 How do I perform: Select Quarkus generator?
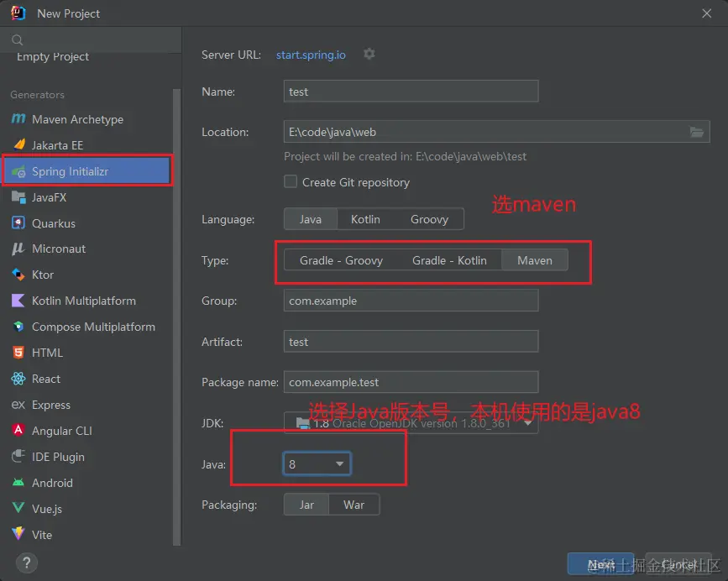click(87, 223)
